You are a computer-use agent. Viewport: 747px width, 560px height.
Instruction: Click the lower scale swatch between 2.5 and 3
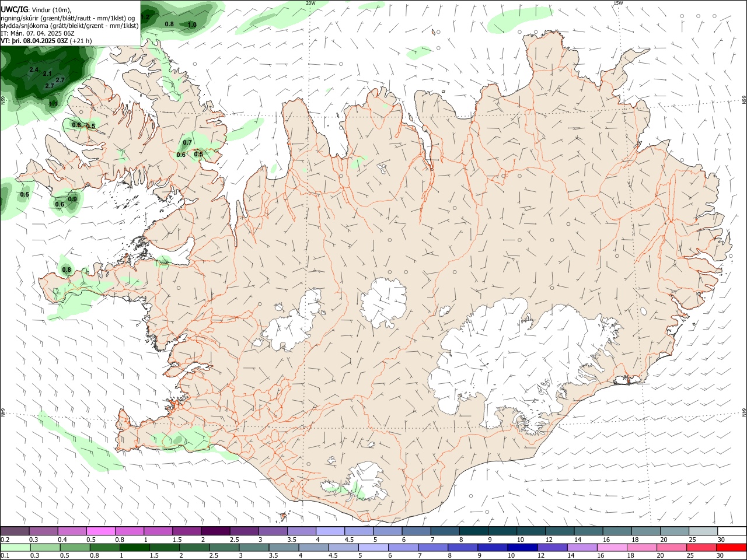pos(224,548)
